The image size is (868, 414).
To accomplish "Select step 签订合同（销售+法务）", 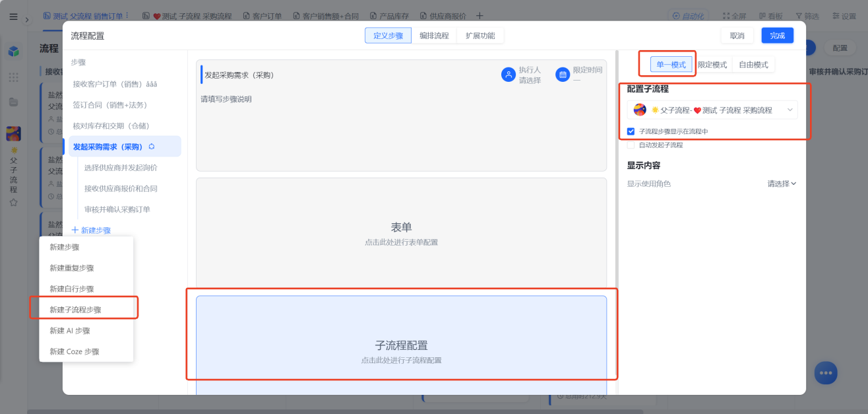I will tap(125, 105).
